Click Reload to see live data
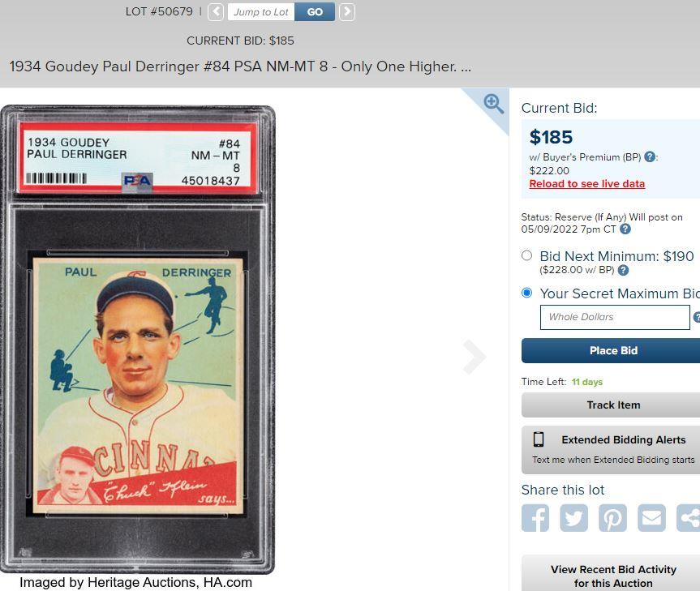This screenshot has height=591, width=700. tap(586, 184)
